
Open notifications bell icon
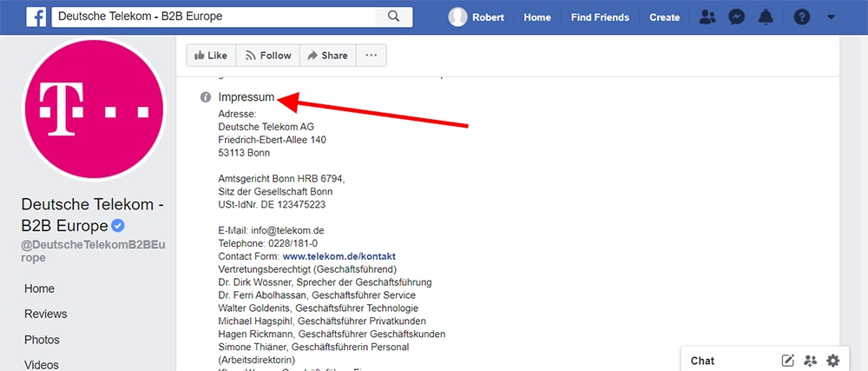click(766, 17)
